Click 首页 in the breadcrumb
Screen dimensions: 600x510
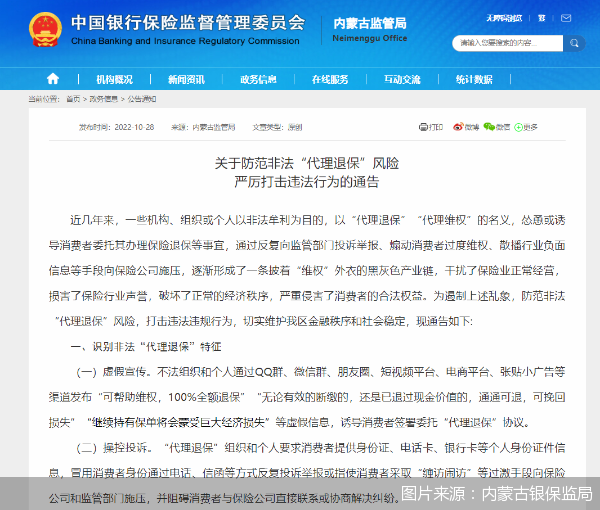pos(73,99)
